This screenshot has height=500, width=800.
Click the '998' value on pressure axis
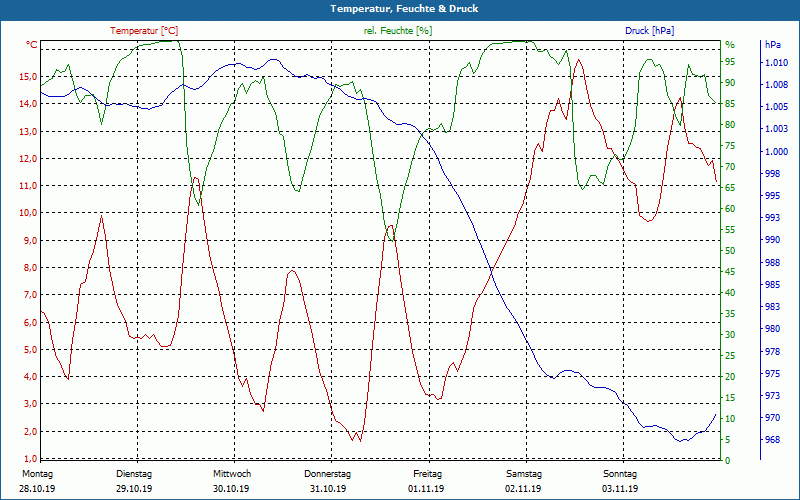[772, 174]
